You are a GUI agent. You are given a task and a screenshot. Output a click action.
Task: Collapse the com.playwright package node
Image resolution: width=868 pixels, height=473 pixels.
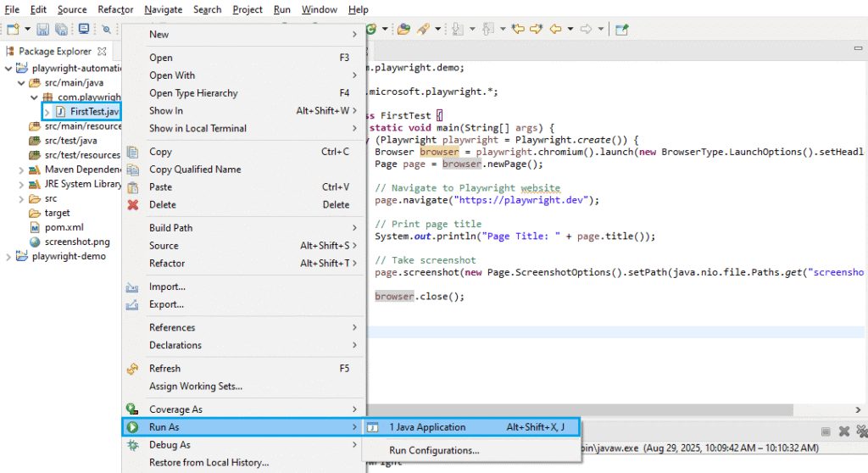34,97
